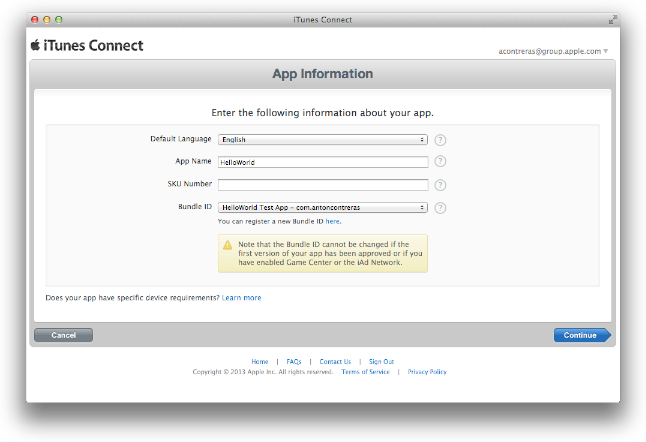Open the FAQs footer link
Viewport: 646px width, 442px height.
click(x=294, y=361)
